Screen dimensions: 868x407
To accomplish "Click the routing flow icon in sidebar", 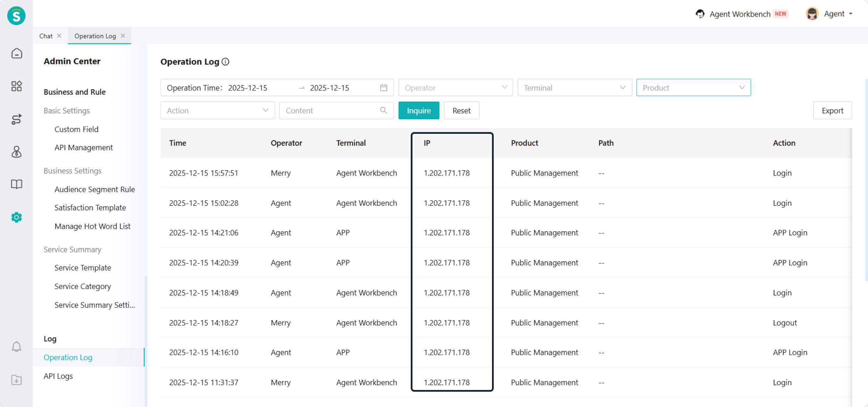I will coord(16,119).
